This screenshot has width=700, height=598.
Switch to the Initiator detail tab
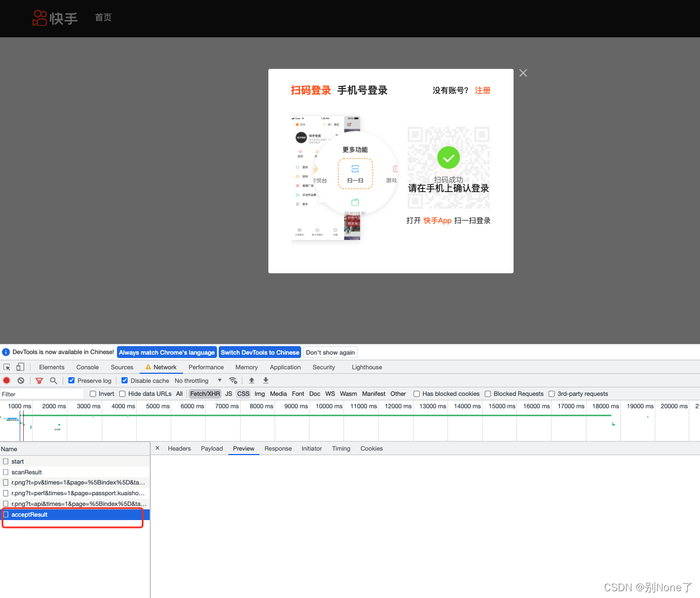[312, 448]
